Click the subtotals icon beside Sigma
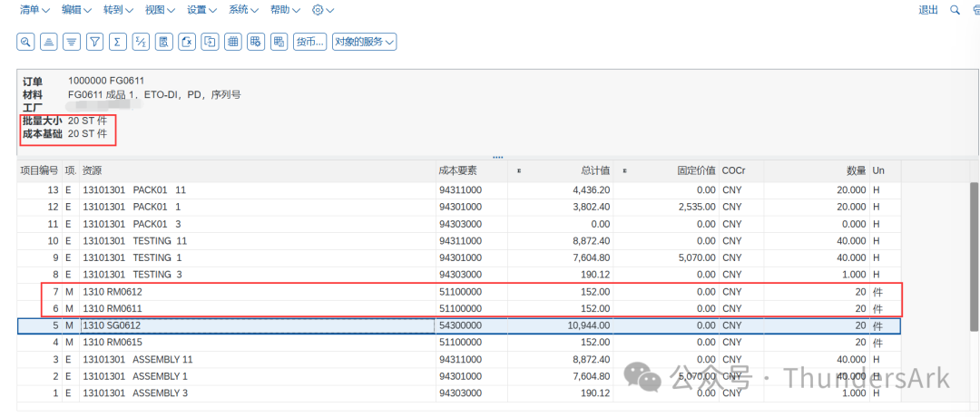This screenshot has height=417, width=980. pos(141,42)
